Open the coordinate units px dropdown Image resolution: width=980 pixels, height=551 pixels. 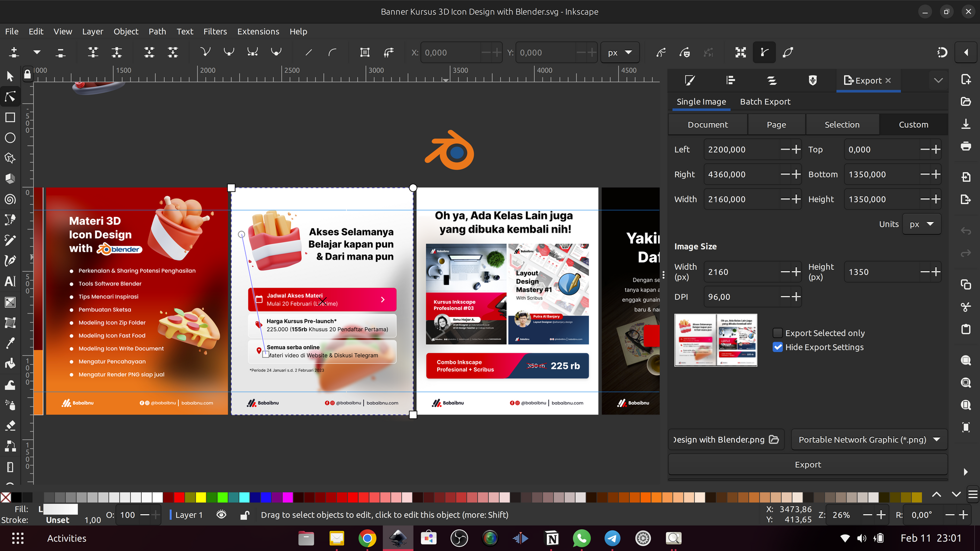tap(620, 52)
